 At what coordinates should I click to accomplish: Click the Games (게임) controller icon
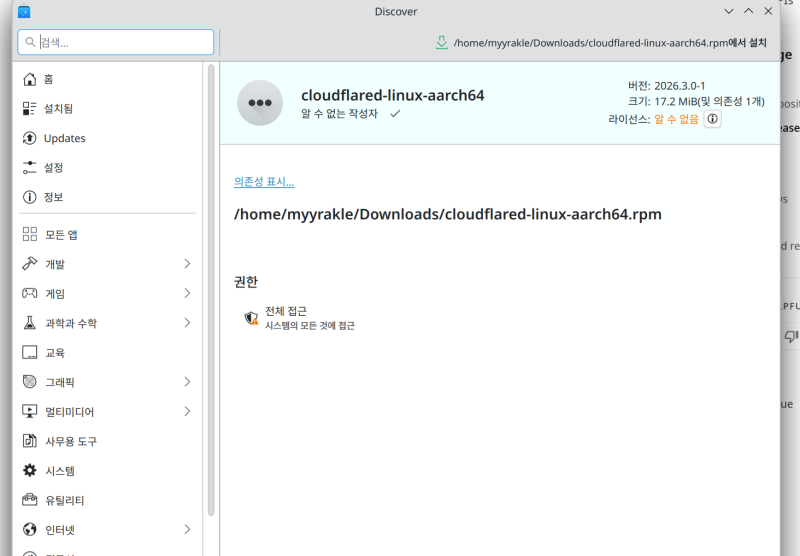pos(30,293)
